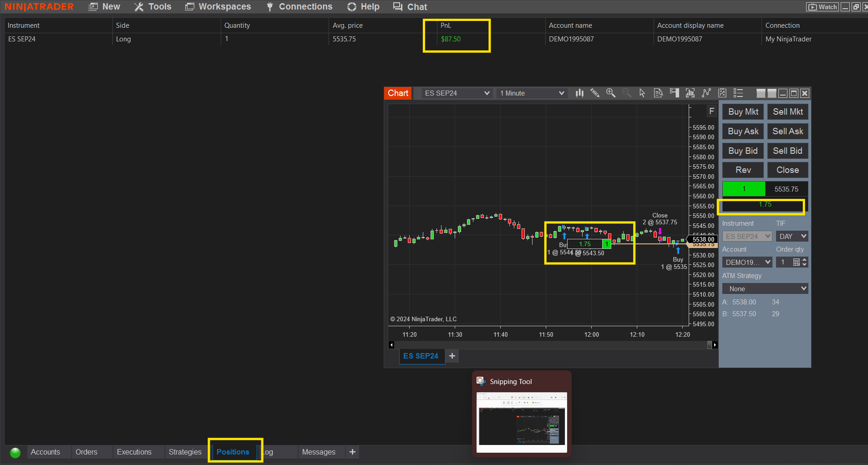868x465 pixels.
Task: Click the order qty input field
Action: [x=784, y=263]
